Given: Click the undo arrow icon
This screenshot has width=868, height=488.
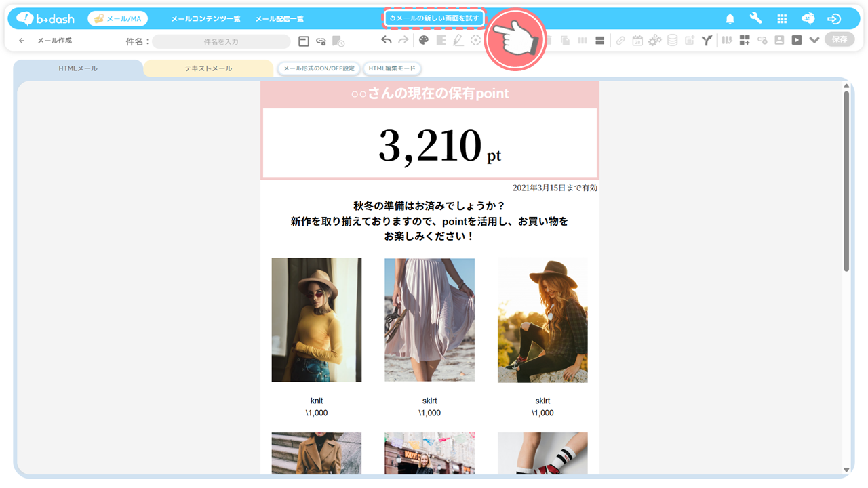Looking at the screenshot, I should [386, 40].
